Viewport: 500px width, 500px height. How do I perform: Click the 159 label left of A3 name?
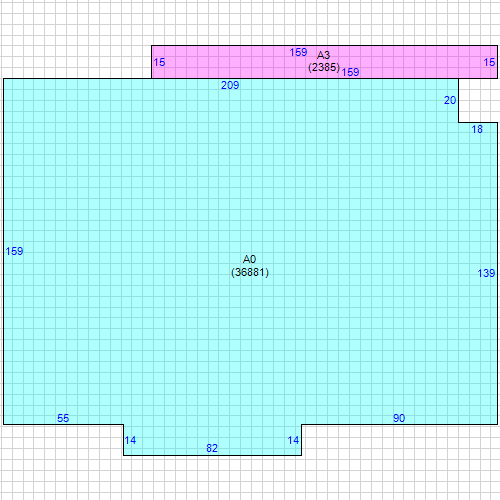(298, 52)
